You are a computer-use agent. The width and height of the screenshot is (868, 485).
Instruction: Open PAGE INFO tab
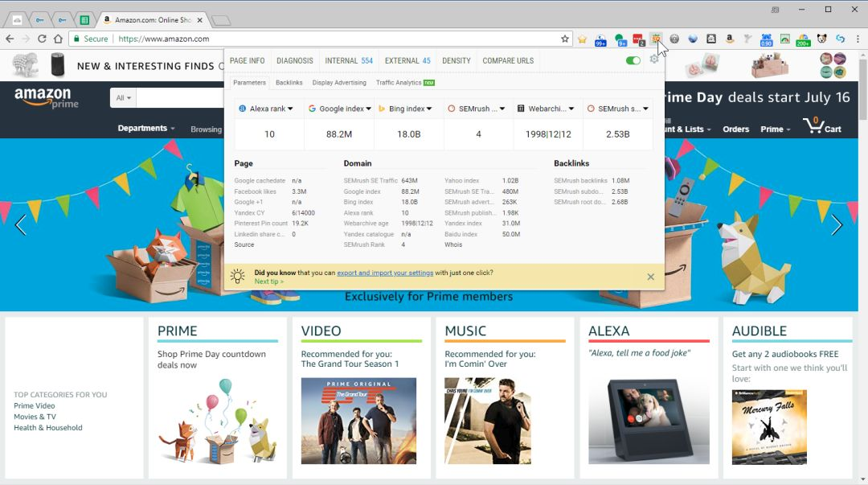[247, 60]
